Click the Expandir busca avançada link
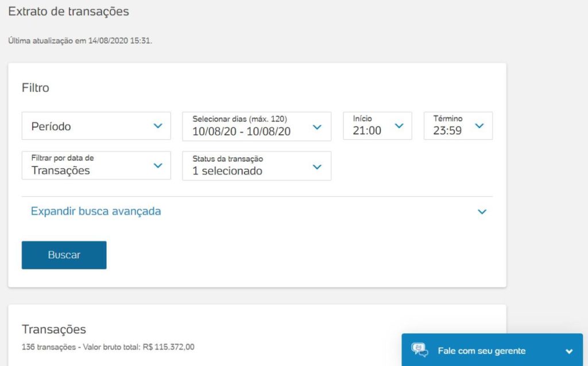The image size is (588, 366). coord(96,211)
